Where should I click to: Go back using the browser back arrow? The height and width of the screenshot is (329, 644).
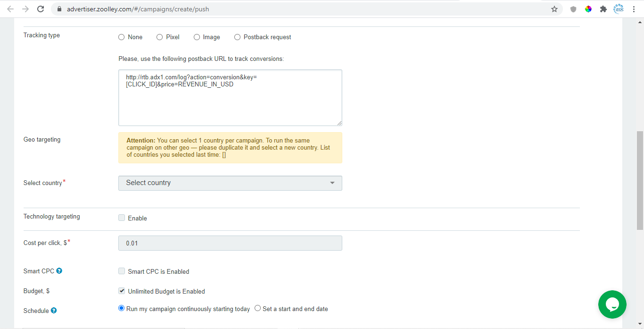tap(9, 8)
